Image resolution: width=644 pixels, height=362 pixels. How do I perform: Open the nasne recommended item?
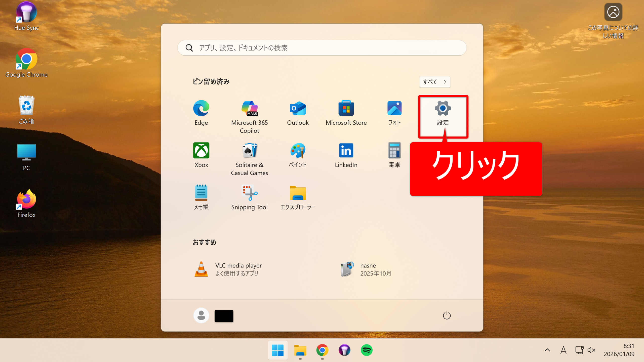click(x=366, y=269)
